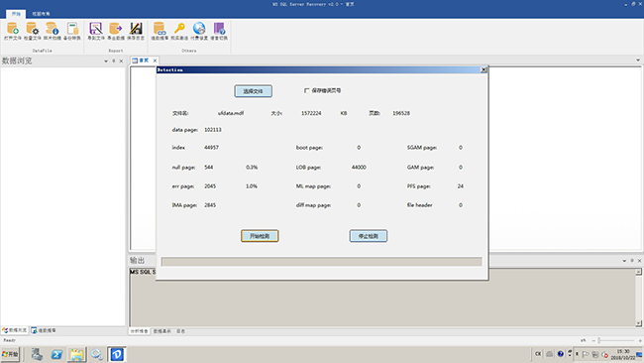Close the data browse panel
Screen dimensions: 644x363
point(121,60)
